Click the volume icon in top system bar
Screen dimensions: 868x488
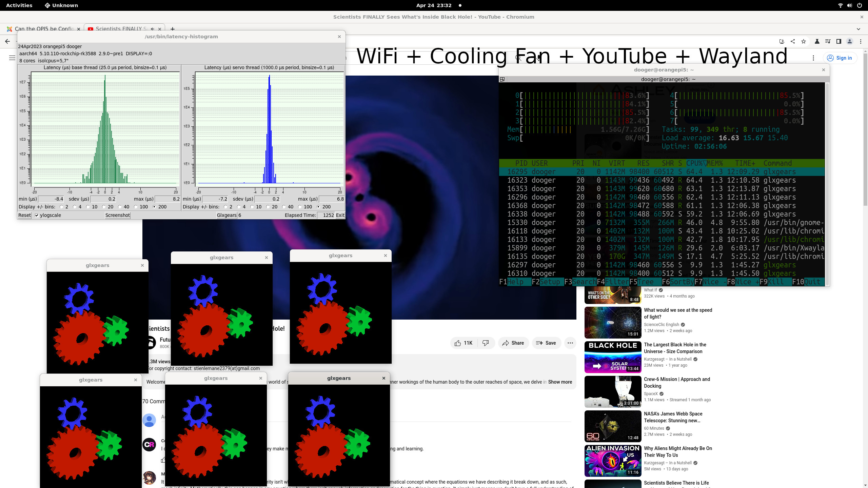pyautogui.click(x=850, y=5)
